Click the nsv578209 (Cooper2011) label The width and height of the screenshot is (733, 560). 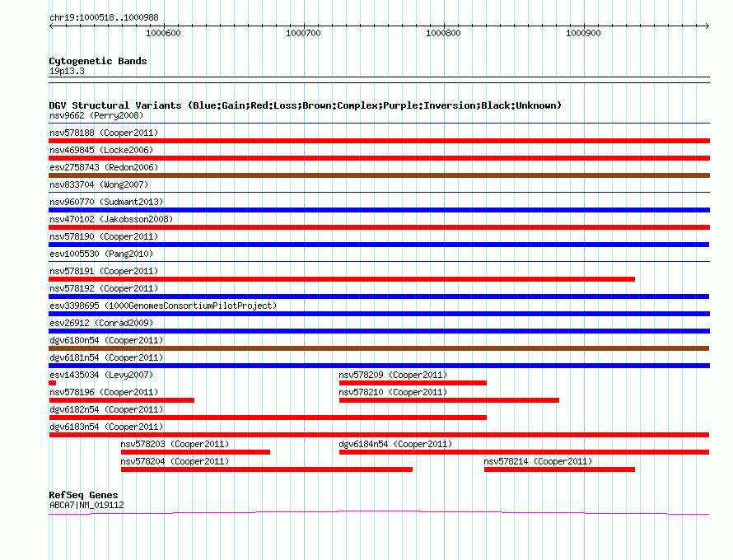pos(393,375)
